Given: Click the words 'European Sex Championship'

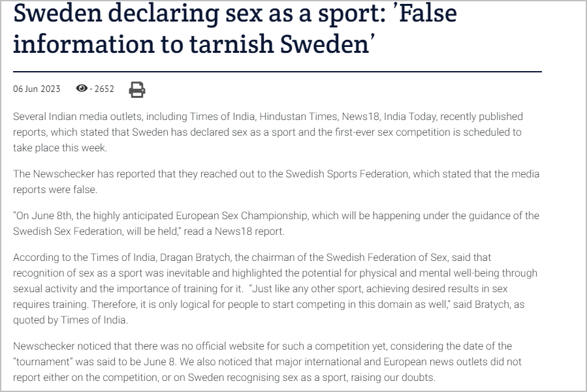Looking at the screenshot, I should coord(242,216).
